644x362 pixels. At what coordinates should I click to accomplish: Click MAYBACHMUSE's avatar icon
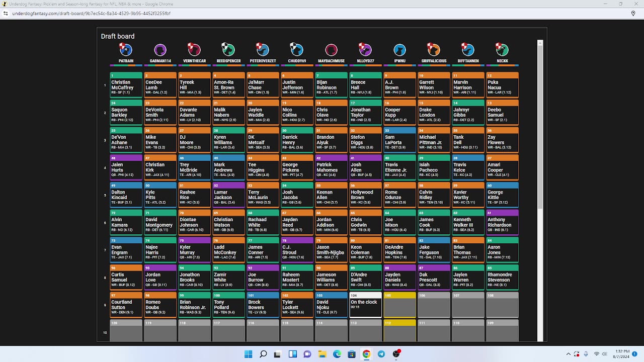click(x=331, y=50)
